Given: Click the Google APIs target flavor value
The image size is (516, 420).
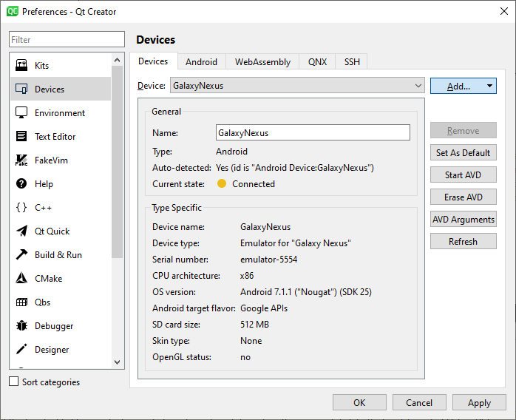Looking at the screenshot, I should (264, 308).
